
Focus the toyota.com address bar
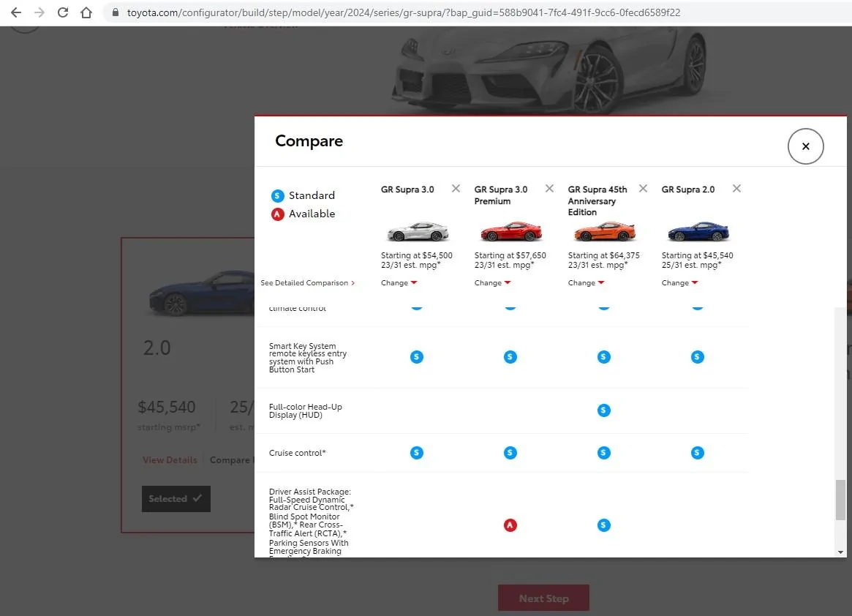403,12
